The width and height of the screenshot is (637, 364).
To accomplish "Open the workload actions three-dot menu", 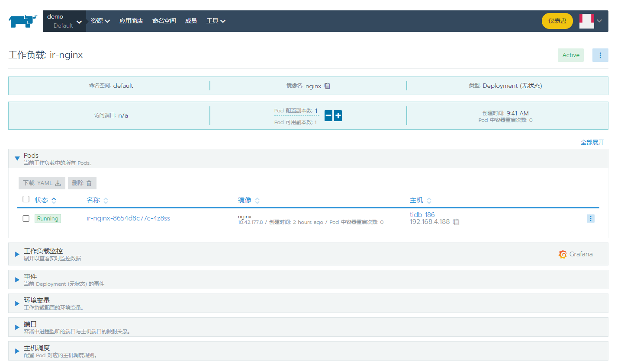I will point(600,55).
